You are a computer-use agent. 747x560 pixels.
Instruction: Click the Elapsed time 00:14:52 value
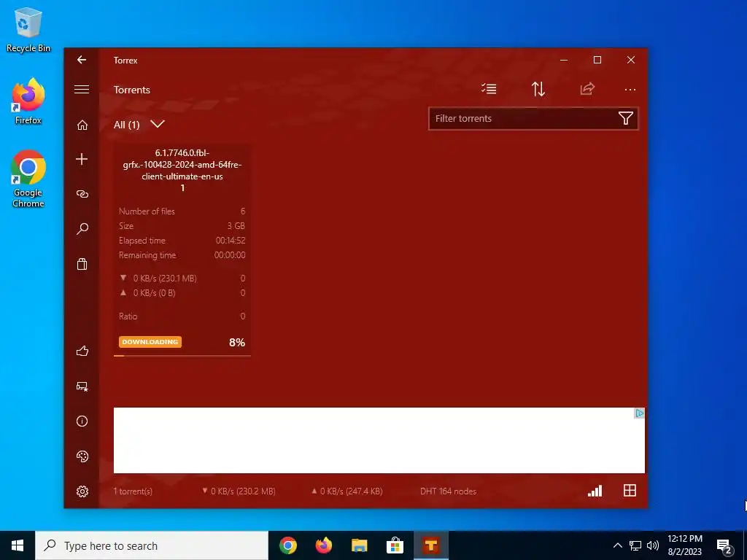tap(231, 241)
